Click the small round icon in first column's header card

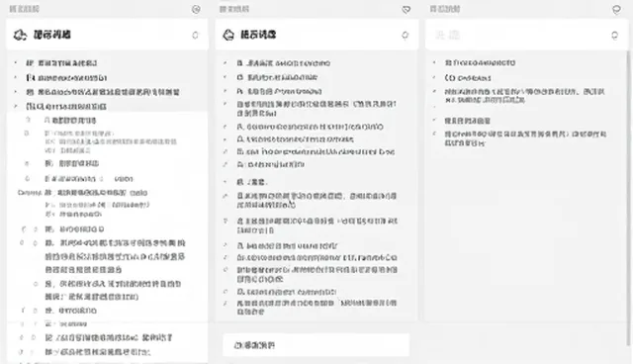click(196, 35)
